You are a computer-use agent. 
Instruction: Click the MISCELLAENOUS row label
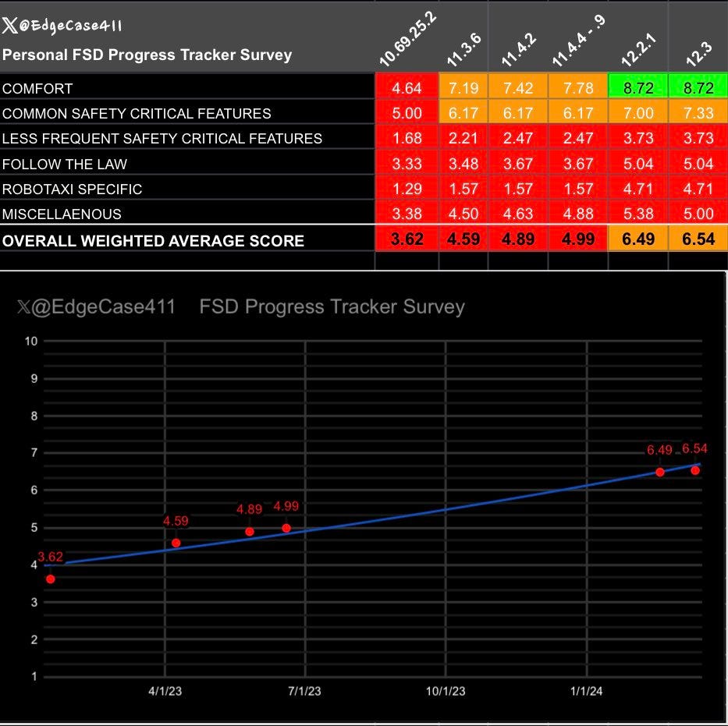[x=62, y=214]
